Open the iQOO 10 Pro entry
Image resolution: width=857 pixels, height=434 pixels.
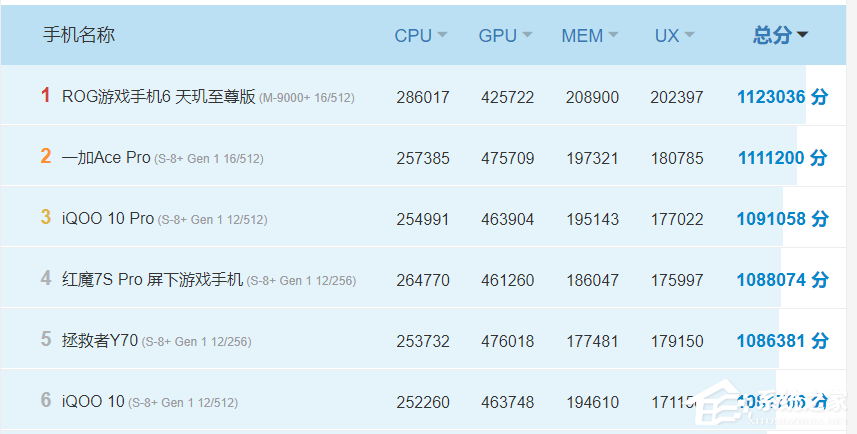[x=108, y=219]
